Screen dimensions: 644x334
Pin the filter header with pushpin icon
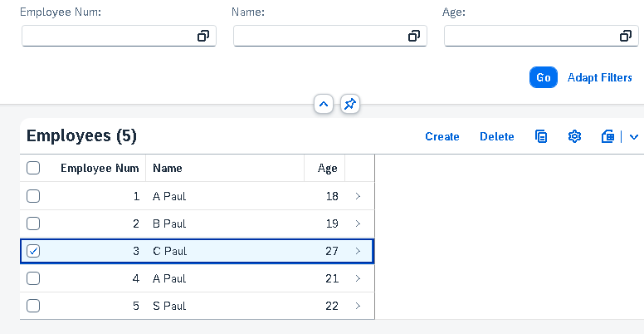pyautogui.click(x=350, y=105)
